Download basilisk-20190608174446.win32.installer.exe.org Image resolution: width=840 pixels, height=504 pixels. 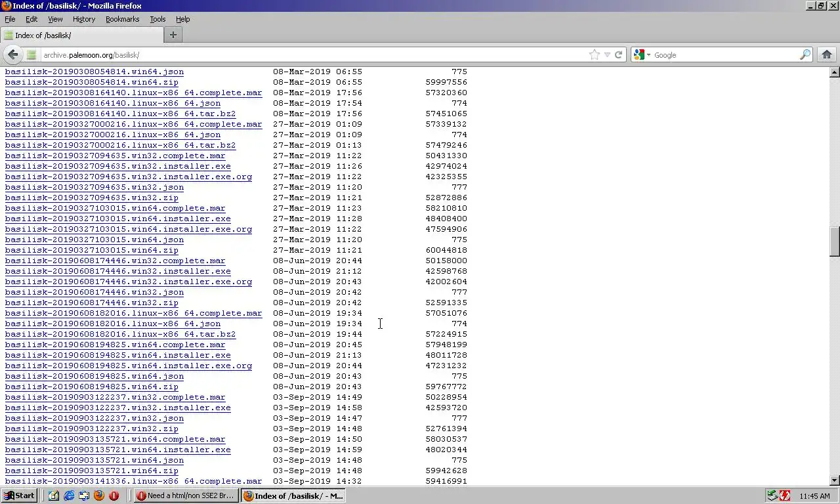[x=129, y=282]
